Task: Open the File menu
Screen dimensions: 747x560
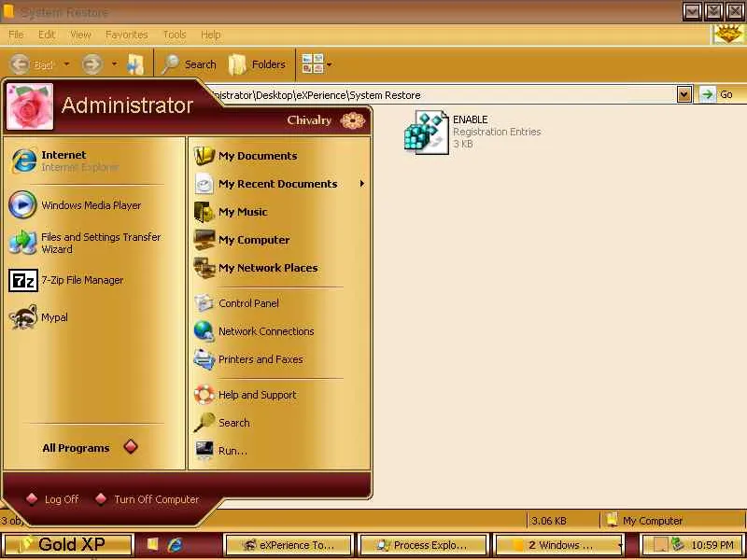Action: tap(16, 35)
